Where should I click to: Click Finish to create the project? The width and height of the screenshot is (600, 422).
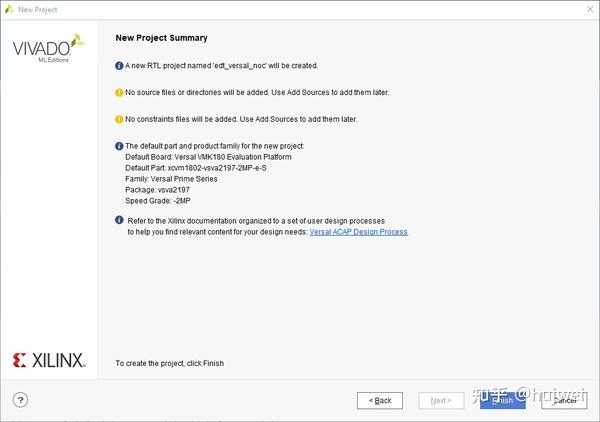point(502,400)
